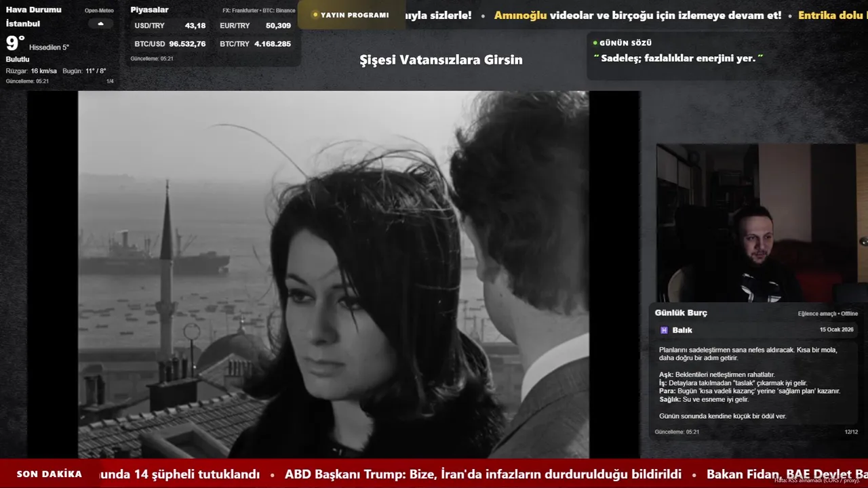Click the BTC/TRY price 4.168.285

pyautogui.click(x=273, y=43)
